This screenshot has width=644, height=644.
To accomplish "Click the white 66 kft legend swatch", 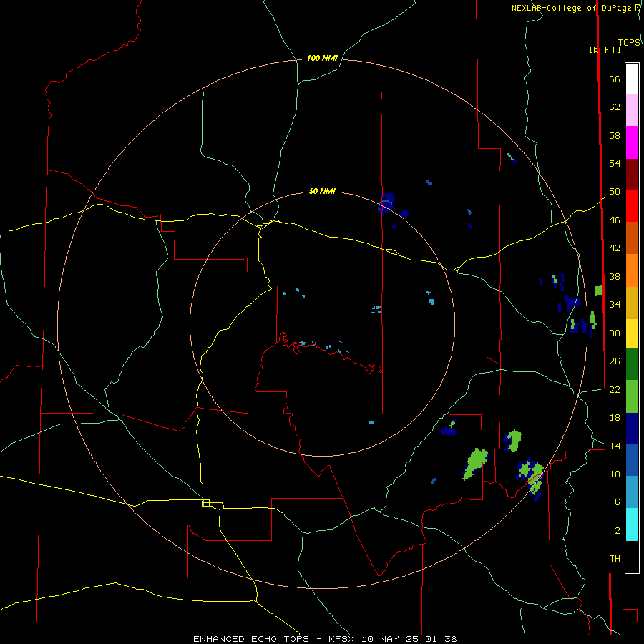I will click(x=632, y=79).
